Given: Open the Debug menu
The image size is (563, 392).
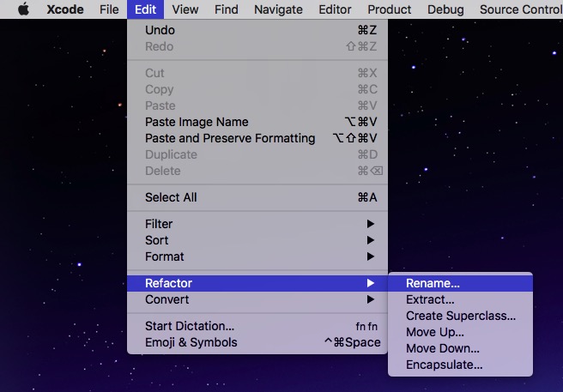Looking at the screenshot, I should [445, 9].
